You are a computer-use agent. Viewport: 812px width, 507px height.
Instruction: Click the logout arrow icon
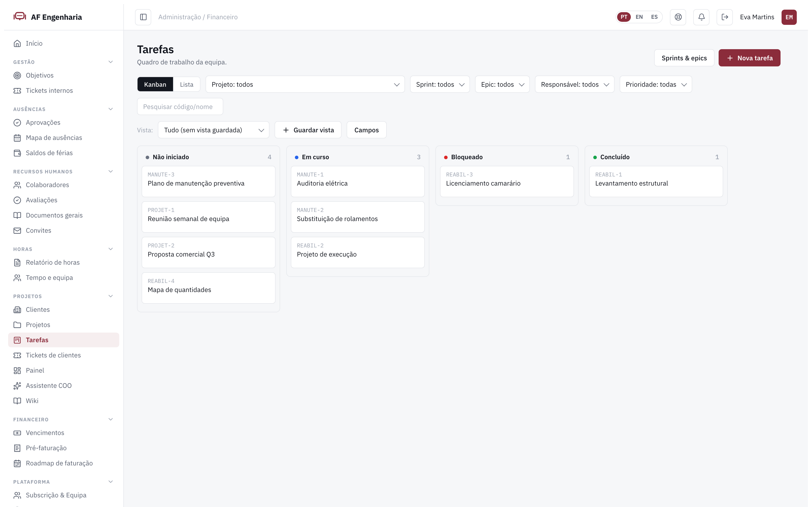(x=725, y=17)
